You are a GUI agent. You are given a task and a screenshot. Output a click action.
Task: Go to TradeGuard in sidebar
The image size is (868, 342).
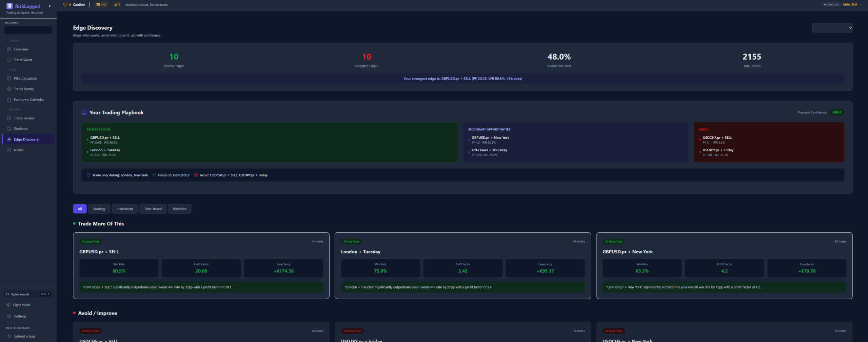point(28,60)
